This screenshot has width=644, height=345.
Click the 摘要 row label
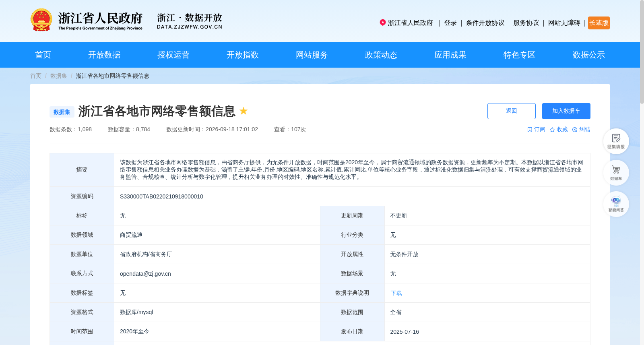tap(82, 170)
